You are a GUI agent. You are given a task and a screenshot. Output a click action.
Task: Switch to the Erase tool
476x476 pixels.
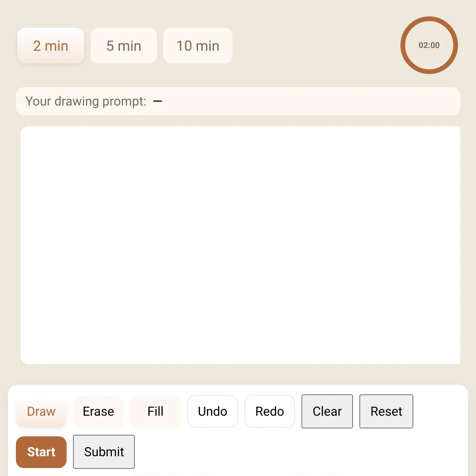(98, 411)
